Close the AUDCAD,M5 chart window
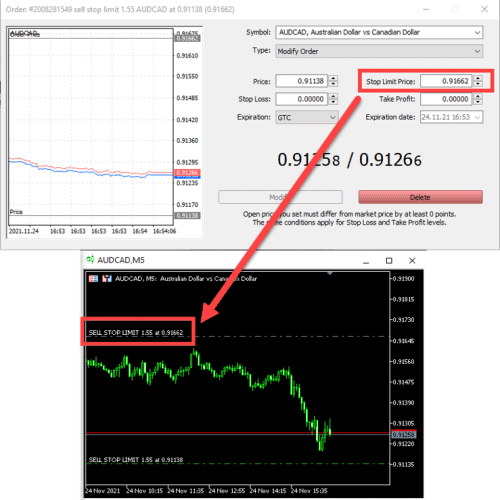The height and width of the screenshot is (500, 500). pyautogui.click(x=412, y=260)
